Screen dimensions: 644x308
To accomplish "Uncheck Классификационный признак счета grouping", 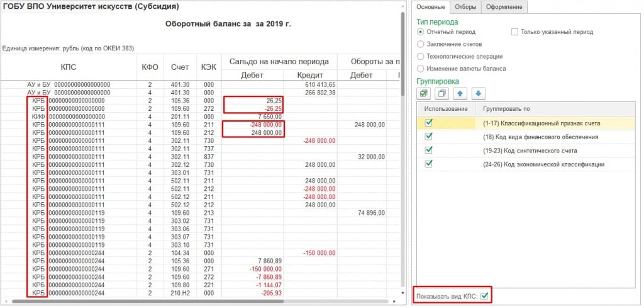I will coord(429,123).
